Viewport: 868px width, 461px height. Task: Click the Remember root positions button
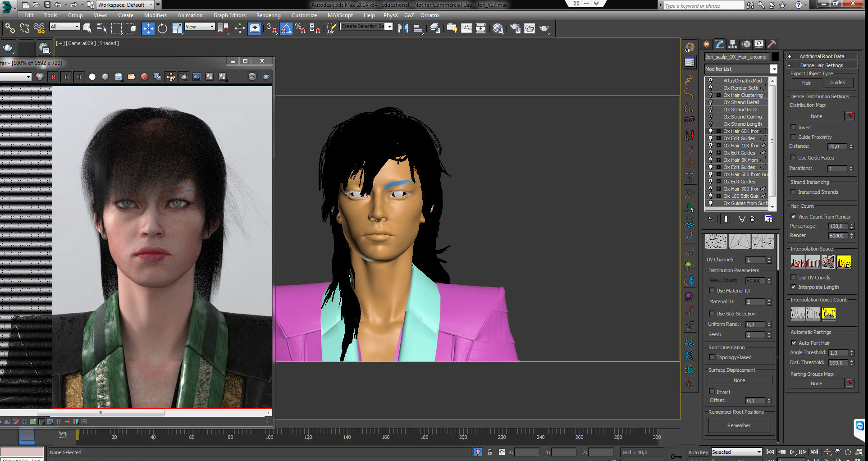(x=739, y=425)
